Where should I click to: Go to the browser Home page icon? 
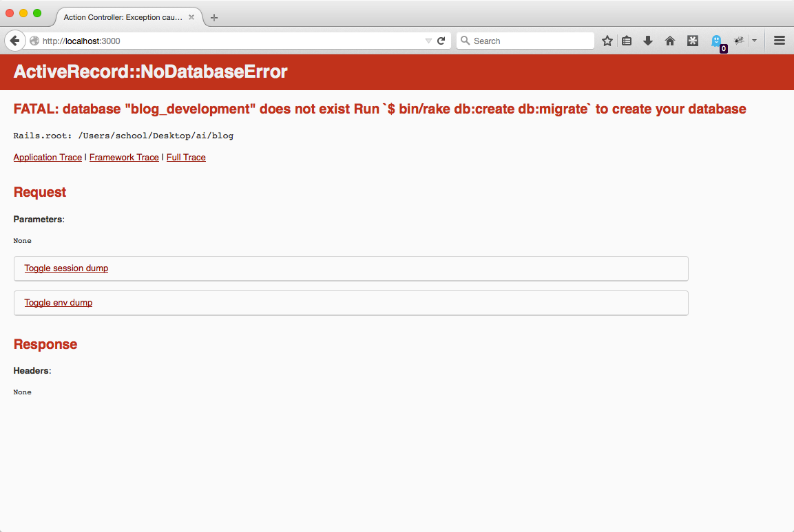669,41
